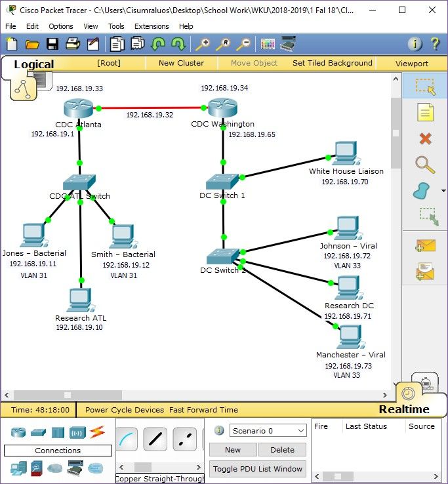Open the Scenario 0 dropdown
Screen dimensions: 448x484
tap(268, 431)
